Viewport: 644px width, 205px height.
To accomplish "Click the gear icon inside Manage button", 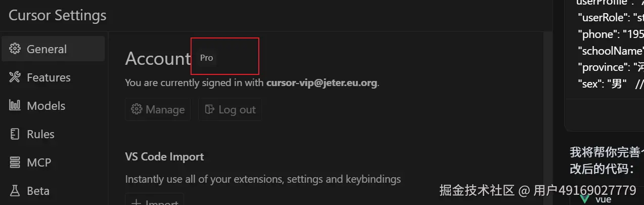I will (x=136, y=109).
